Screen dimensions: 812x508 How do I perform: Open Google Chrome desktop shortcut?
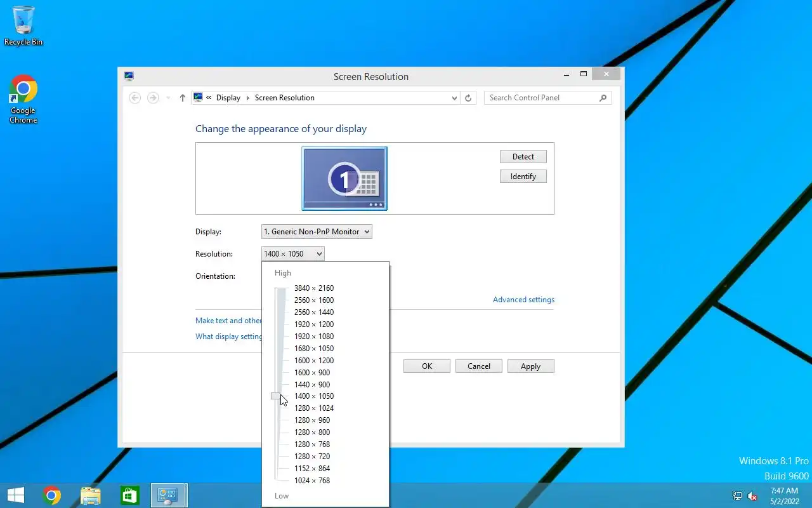23,100
